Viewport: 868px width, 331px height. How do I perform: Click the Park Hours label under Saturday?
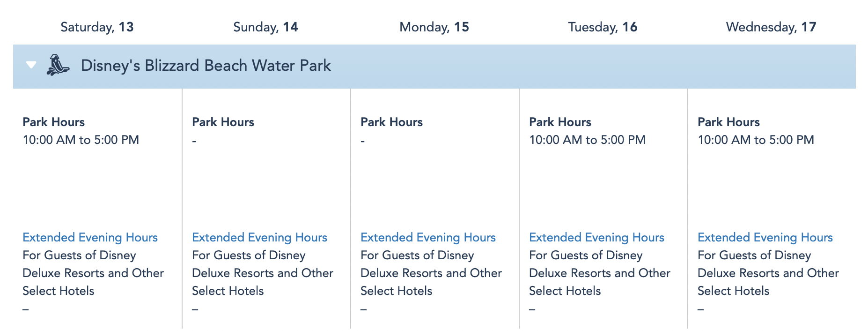click(53, 122)
